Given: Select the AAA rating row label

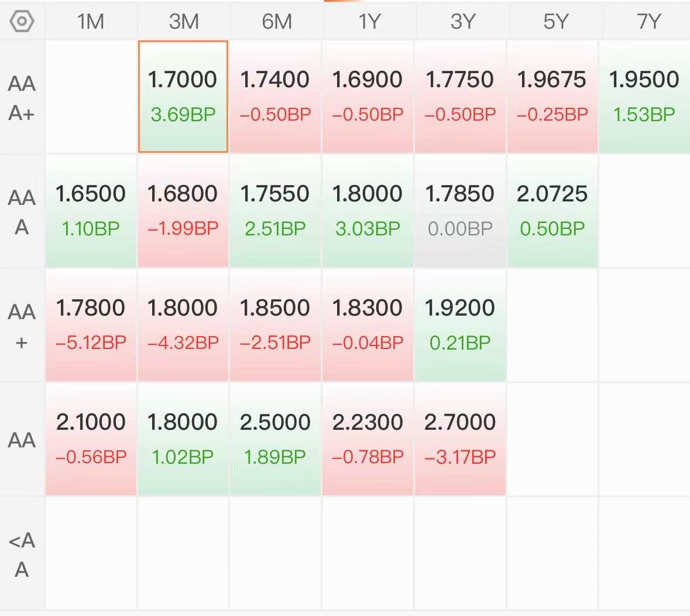Looking at the screenshot, I should [22, 212].
